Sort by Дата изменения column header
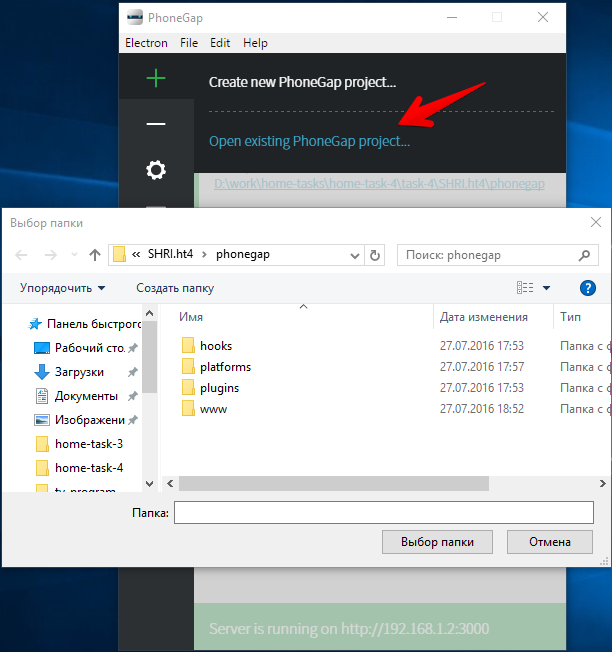This screenshot has width=612, height=652. (x=484, y=317)
